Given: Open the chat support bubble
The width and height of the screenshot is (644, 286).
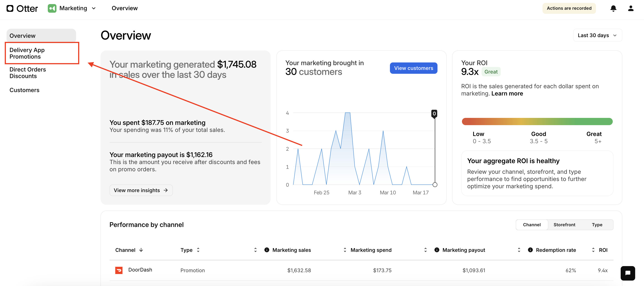Looking at the screenshot, I should click(627, 273).
